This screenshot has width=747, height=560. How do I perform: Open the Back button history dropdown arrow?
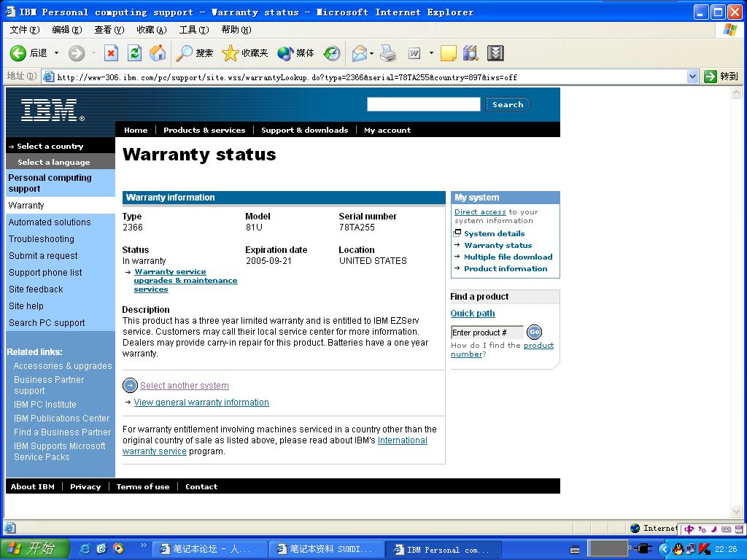(56, 52)
